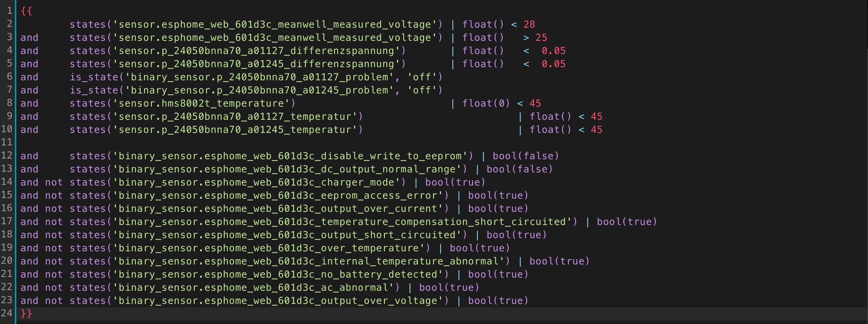Click float(0) on the hms8002t temperature line
The image size is (868, 324).
pos(486,103)
